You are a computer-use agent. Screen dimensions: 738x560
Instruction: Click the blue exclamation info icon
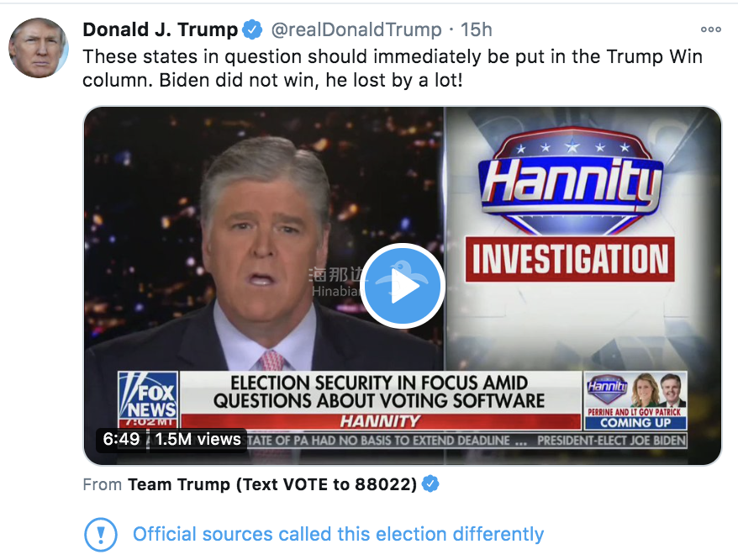[x=100, y=534]
